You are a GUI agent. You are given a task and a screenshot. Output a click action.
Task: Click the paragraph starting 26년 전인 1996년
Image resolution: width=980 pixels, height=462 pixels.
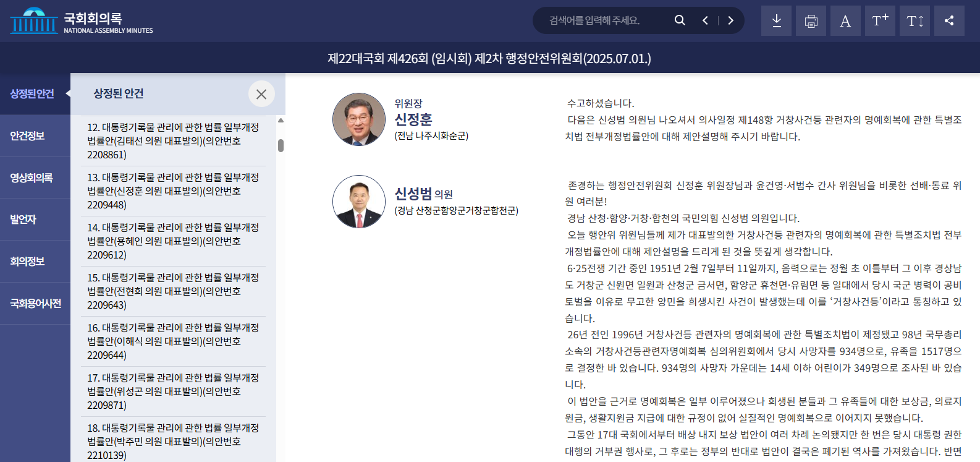click(x=763, y=359)
